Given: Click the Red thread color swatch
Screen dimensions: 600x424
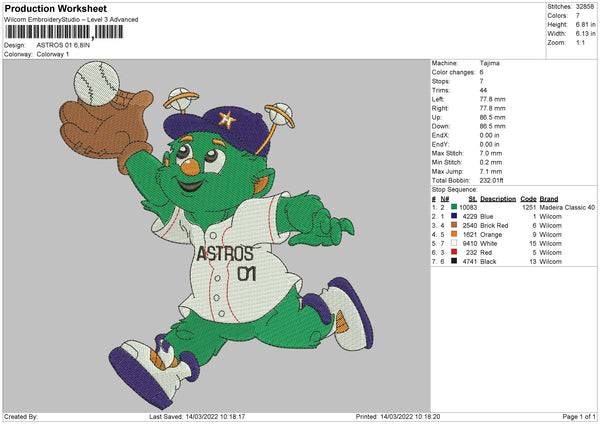Looking at the screenshot, I should [454, 252].
